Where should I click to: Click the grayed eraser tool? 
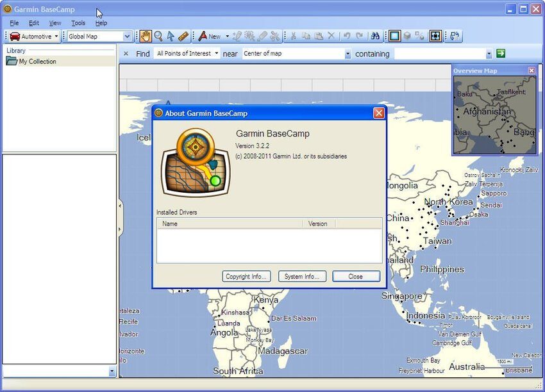pos(262,36)
